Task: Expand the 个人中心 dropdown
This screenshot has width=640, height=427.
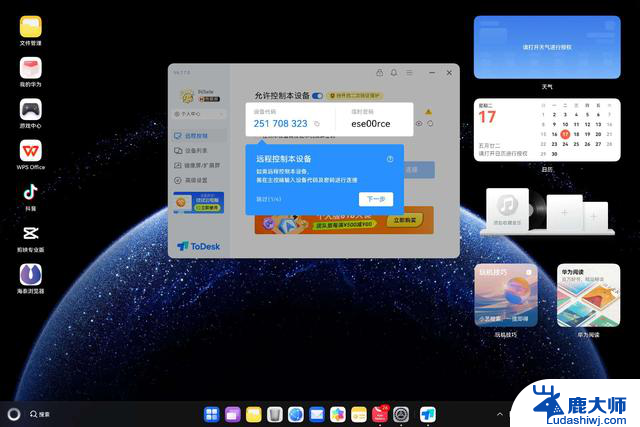Action: tap(199, 114)
